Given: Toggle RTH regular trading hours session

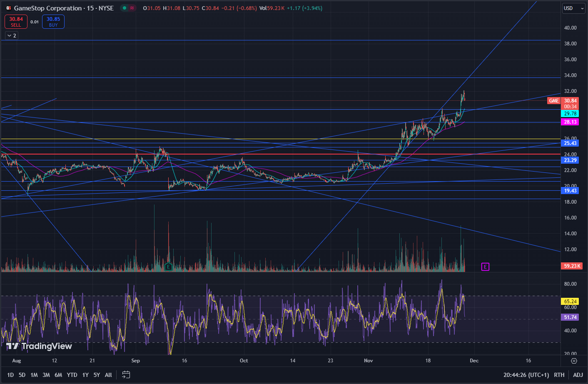Looking at the screenshot, I should 559,375.
